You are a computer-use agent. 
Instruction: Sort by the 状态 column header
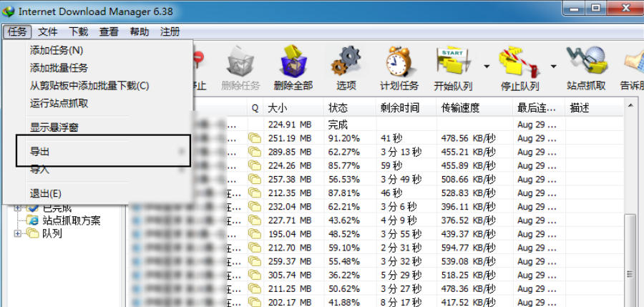(349, 108)
